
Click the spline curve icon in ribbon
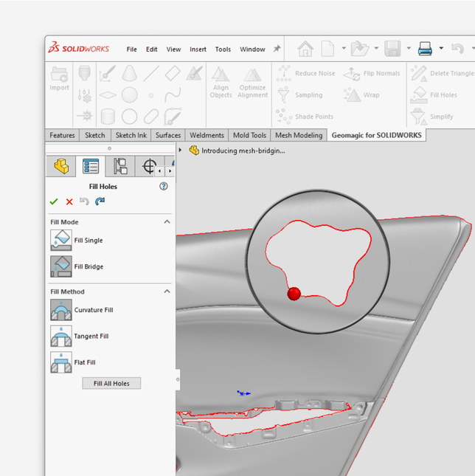pos(173,95)
